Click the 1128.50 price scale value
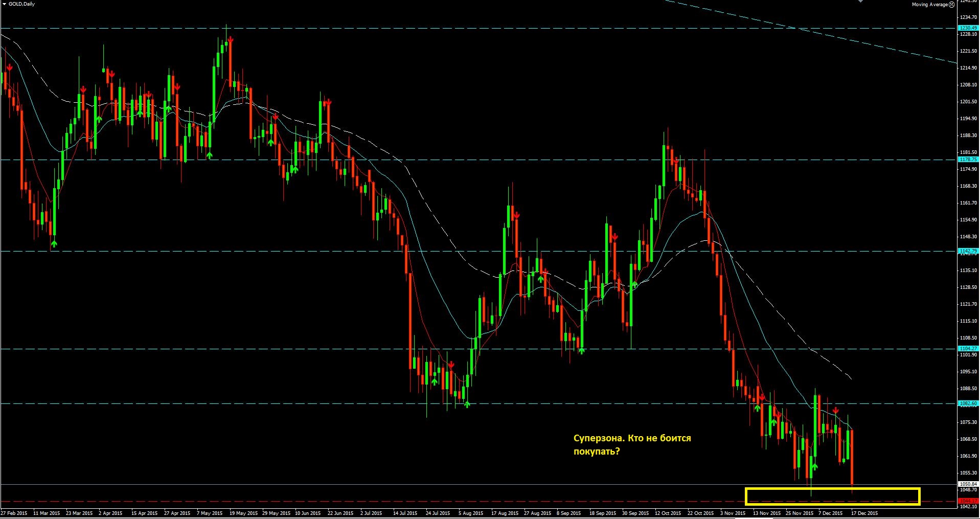The image size is (980, 519). point(969,287)
